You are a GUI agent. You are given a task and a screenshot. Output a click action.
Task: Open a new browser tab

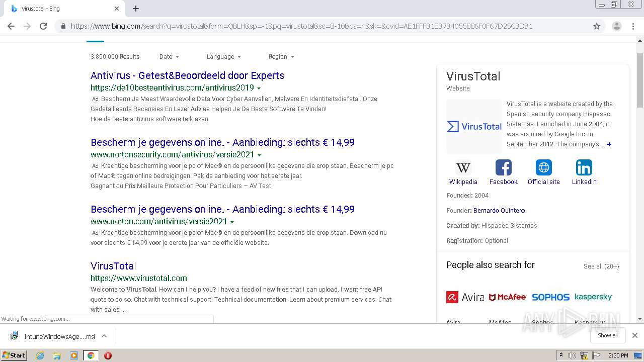point(136,9)
